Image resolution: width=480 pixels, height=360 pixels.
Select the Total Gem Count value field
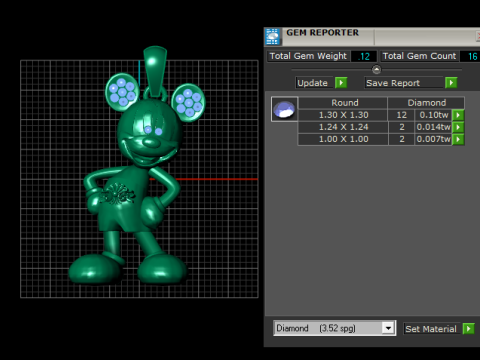pos(470,56)
